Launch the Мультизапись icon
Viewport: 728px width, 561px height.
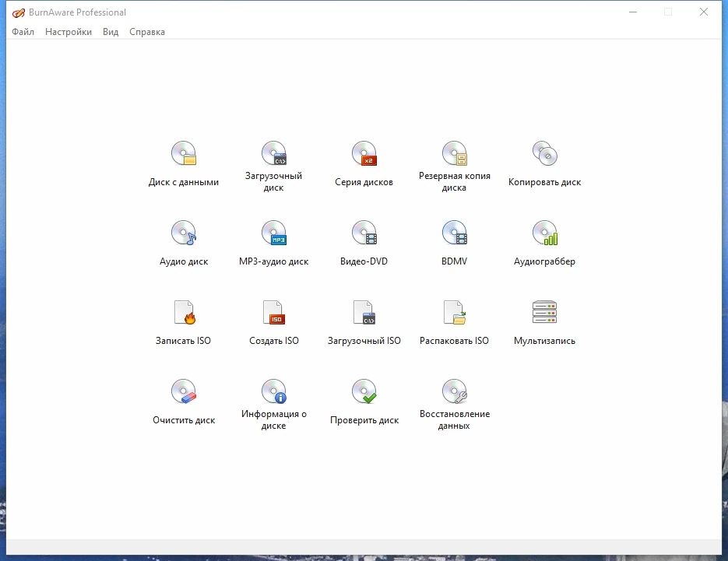click(544, 312)
